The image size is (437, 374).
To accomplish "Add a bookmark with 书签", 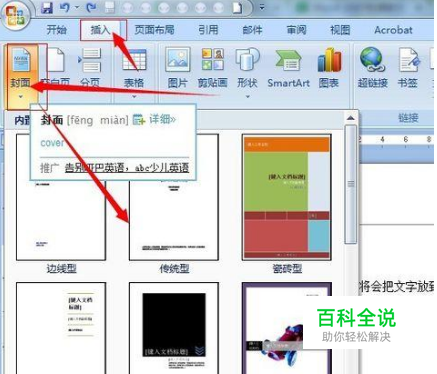I will tap(408, 68).
